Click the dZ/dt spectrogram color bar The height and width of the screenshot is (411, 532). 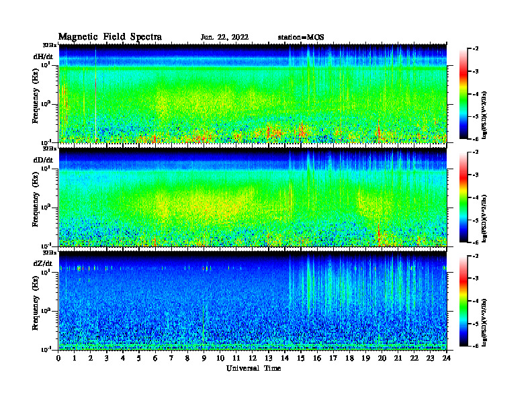[463, 301]
